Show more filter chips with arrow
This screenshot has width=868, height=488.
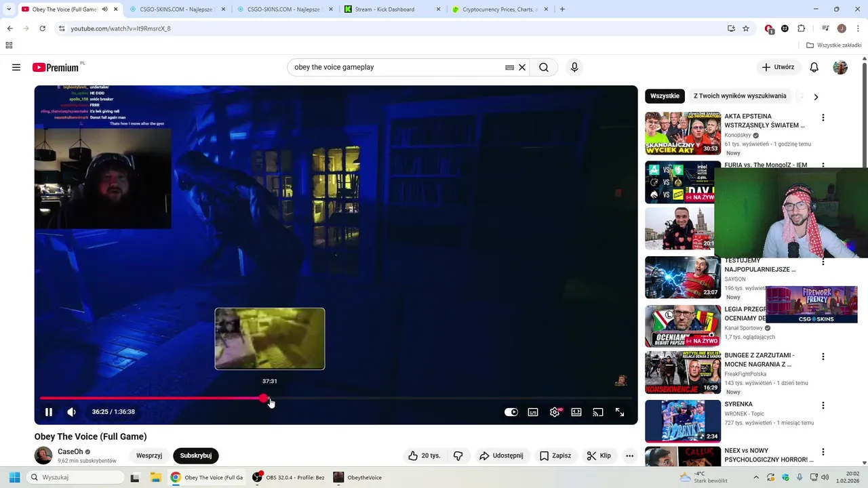pos(816,96)
